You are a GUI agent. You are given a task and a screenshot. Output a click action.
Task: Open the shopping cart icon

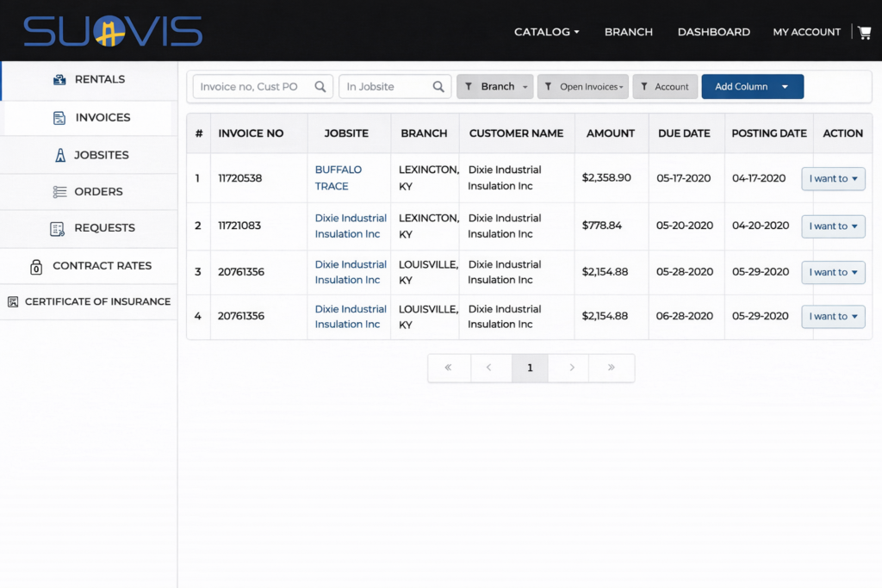click(x=864, y=31)
